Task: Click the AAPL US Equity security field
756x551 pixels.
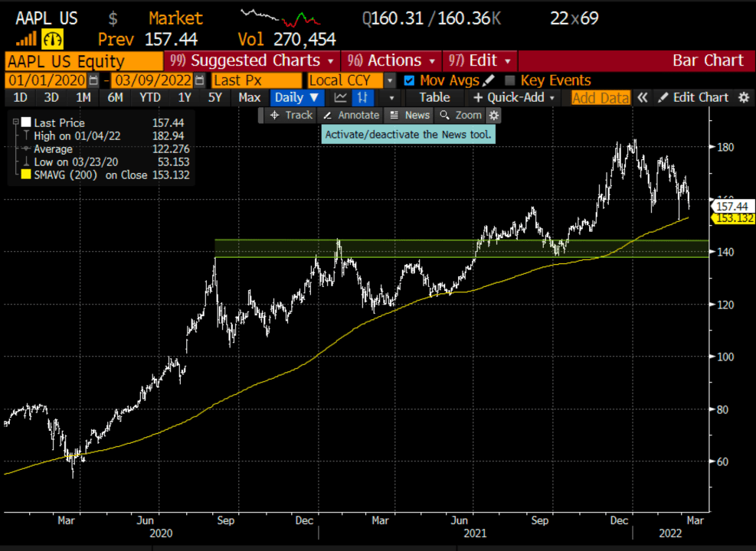Action: click(84, 61)
